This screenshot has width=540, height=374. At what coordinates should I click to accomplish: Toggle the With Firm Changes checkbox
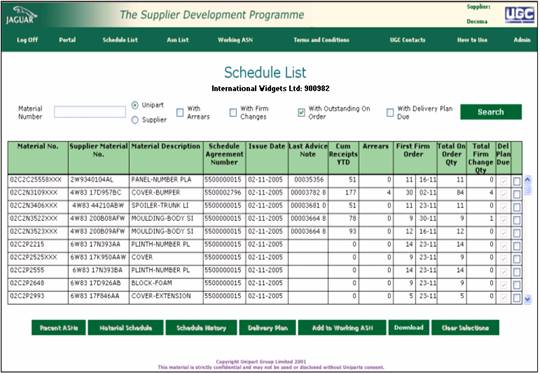point(233,112)
